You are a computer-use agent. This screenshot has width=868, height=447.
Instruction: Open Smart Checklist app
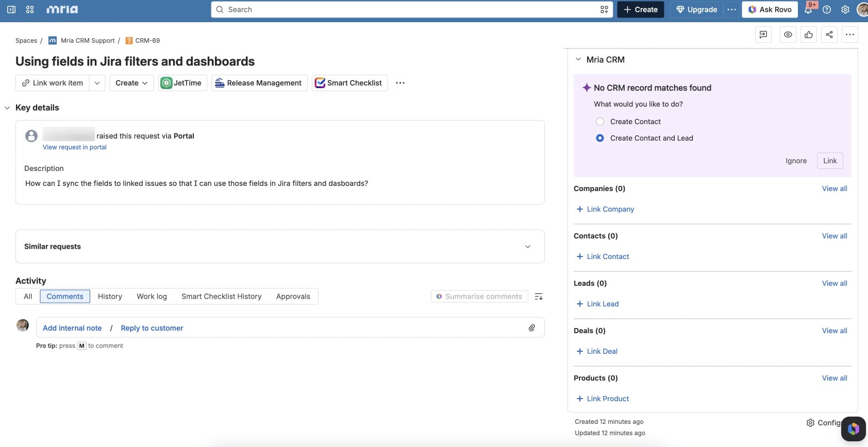[x=349, y=83]
